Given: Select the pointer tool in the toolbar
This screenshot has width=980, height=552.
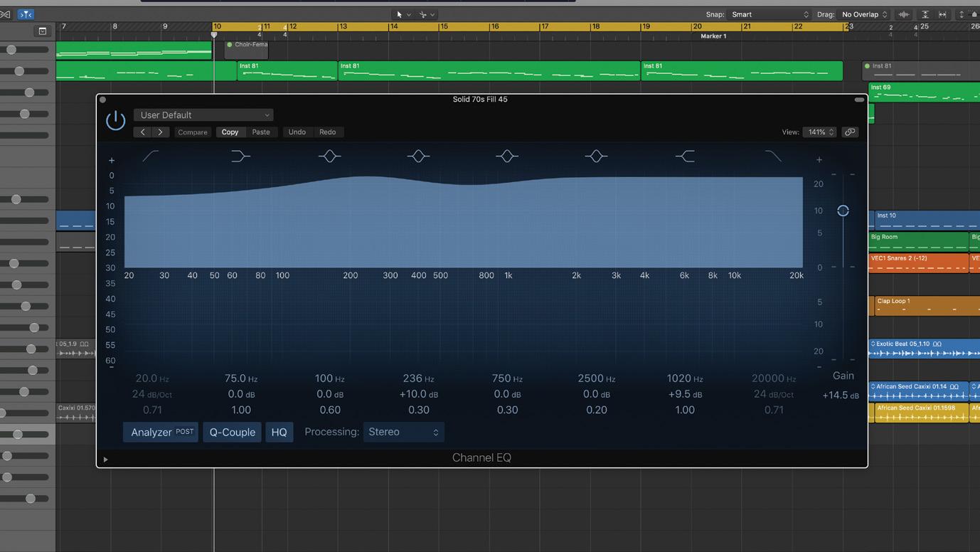Looking at the screenshot, I should coord(400,14).
